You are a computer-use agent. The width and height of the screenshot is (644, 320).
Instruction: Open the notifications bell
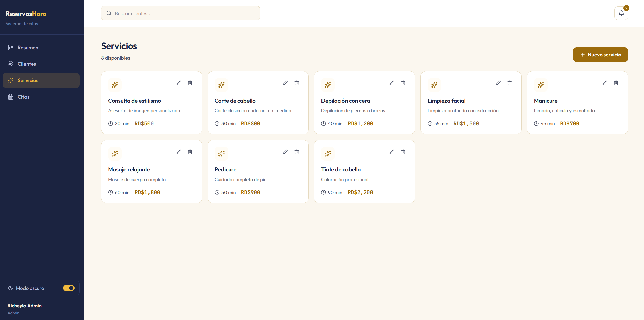tap(621, 13)
